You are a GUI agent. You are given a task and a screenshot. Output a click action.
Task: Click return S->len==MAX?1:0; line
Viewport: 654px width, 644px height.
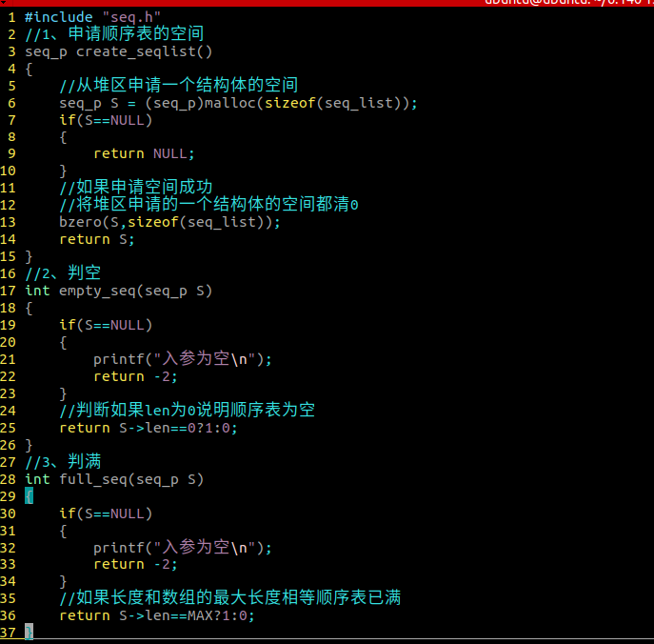[x=157, y=615]
